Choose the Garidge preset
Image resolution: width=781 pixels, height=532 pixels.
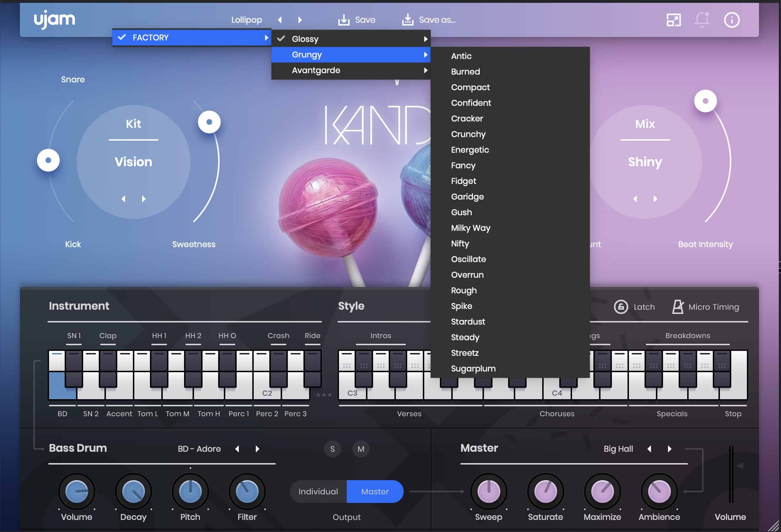click(x=510, y=197)
